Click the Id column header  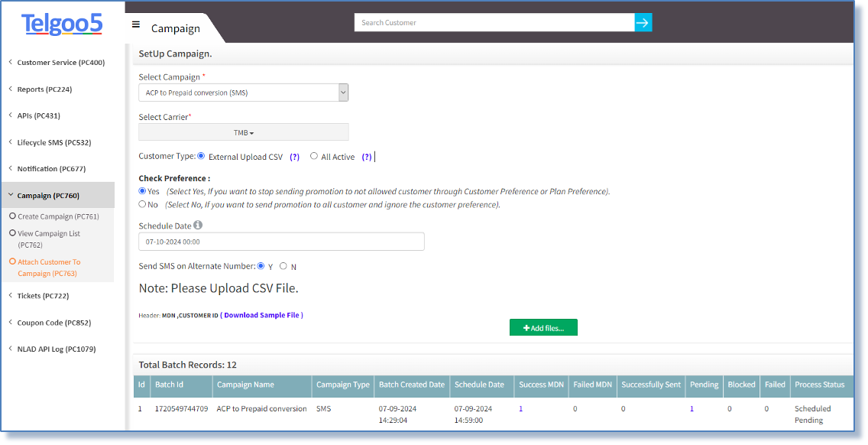(x=141, y=385)
